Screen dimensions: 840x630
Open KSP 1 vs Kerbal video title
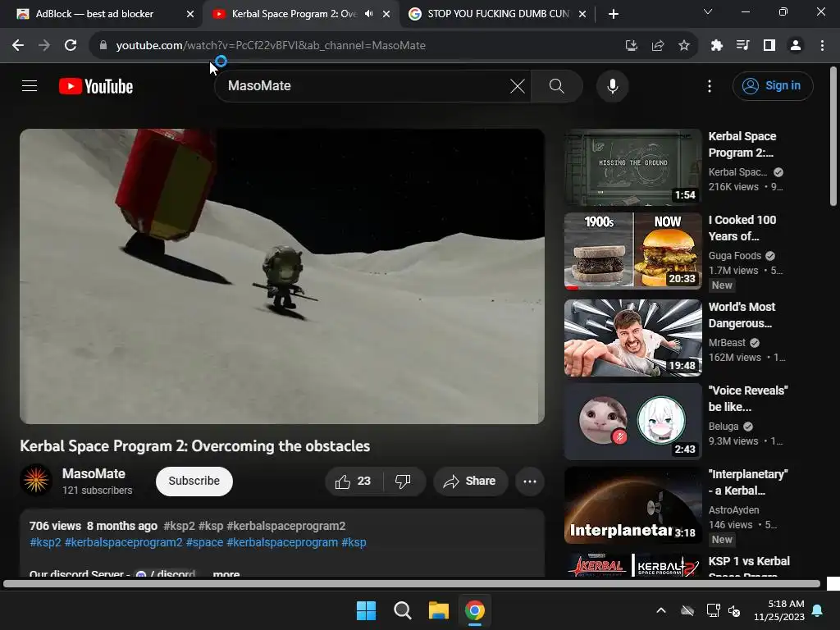pyautogui.click(x=749, y=565)
